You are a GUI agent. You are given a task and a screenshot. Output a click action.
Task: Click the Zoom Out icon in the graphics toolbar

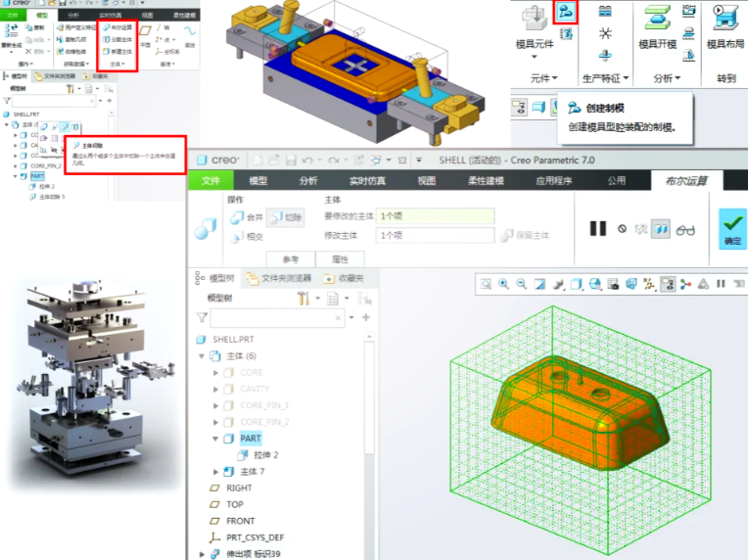pyautogui.click(x=522, y=284)
